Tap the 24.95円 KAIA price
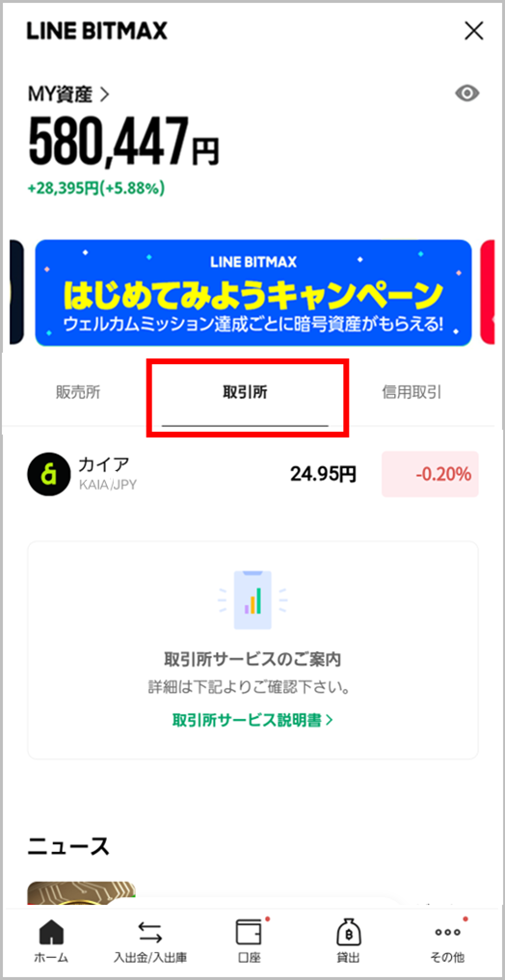Image resolution: width=505 pixels, height=980 pixels. (323, 474)
